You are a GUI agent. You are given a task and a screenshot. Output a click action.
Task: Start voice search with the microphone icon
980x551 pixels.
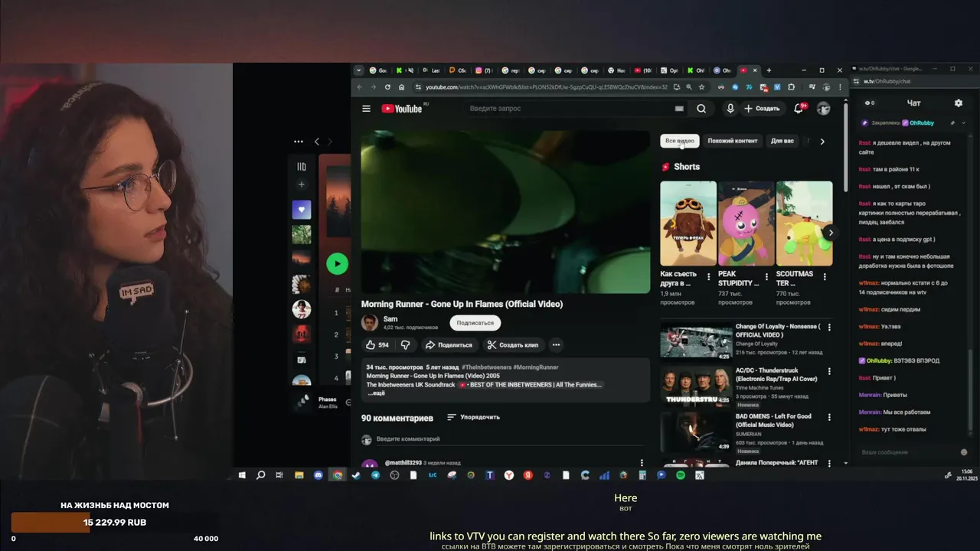point(730,109)
